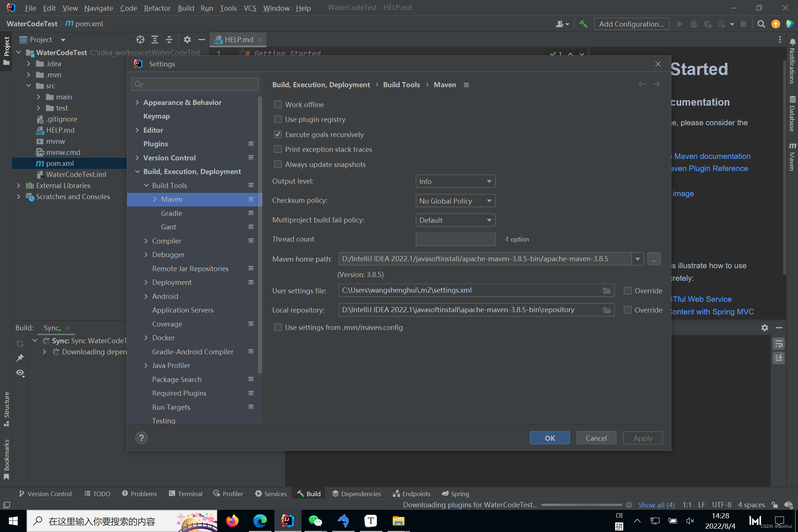Open the Refactor menu

tap(157, 8)
